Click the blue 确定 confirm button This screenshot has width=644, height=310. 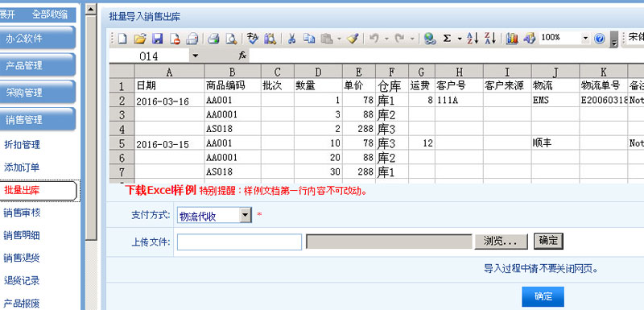(543, 296)
